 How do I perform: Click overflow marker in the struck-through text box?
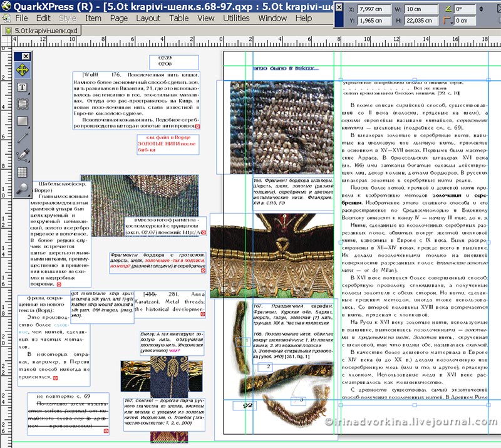click(106, 431)
